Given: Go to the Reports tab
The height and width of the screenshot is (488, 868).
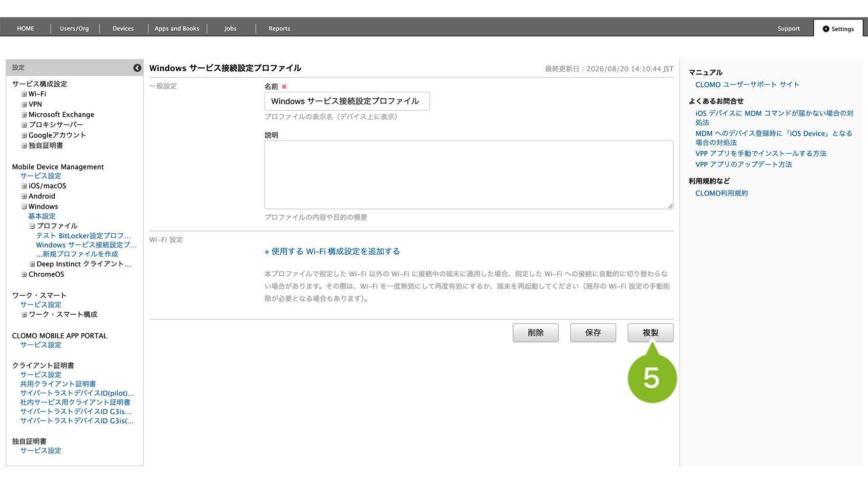Looking at the screenshot, I should pyautogui.click(x=279, y=28).
